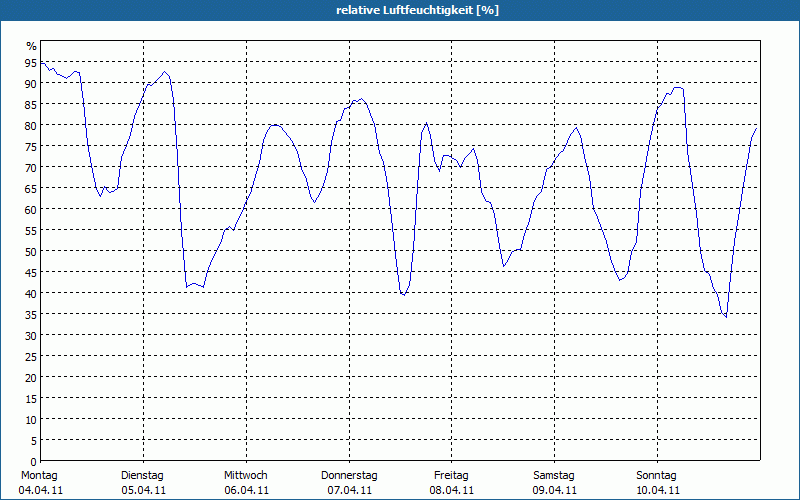Click the date '09.04.11'
The image size is (800, 500).
555,490
